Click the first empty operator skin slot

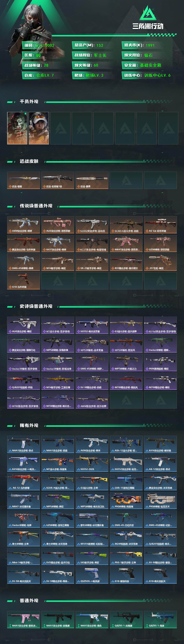(60, 128)
